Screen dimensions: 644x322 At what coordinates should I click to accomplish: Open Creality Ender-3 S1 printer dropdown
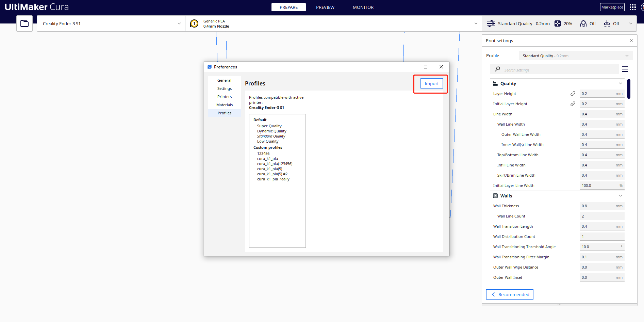tap(111, 23)
